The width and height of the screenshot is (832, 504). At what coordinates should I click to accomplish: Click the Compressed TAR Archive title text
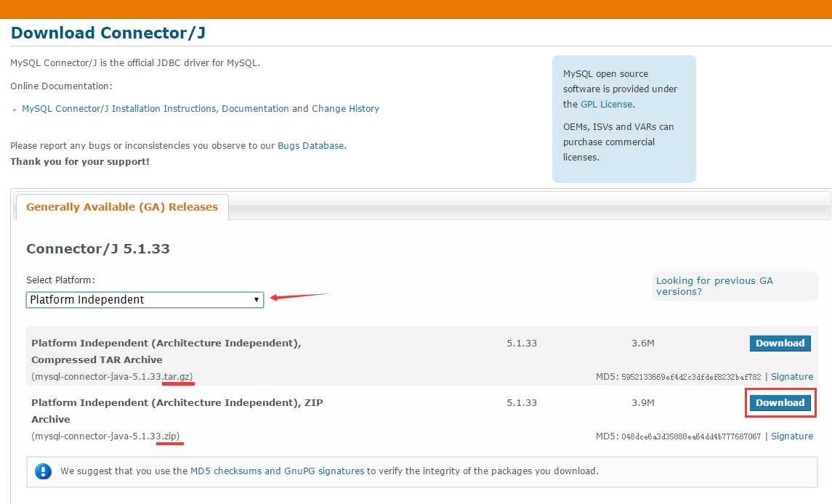point(166,351)
